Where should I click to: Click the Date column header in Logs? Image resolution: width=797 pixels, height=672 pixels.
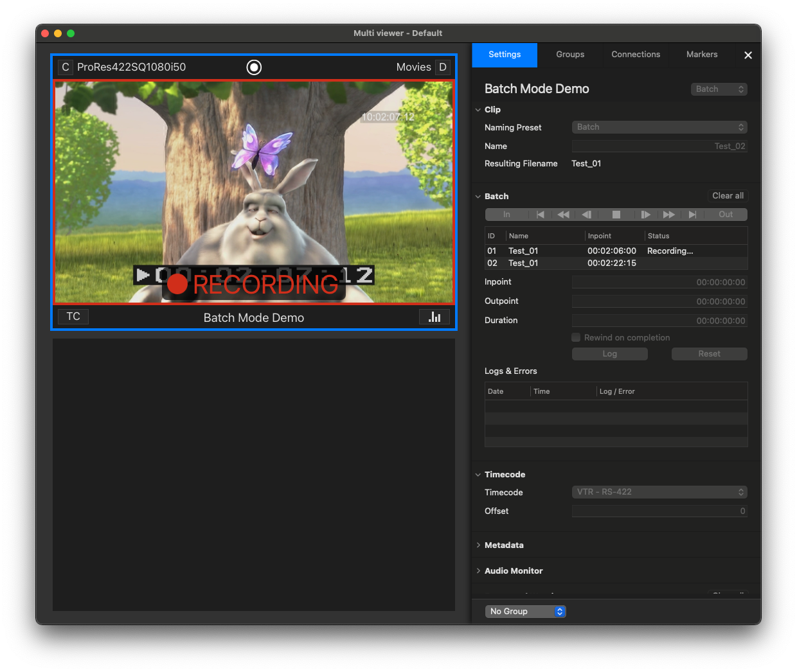coord(507,391)
